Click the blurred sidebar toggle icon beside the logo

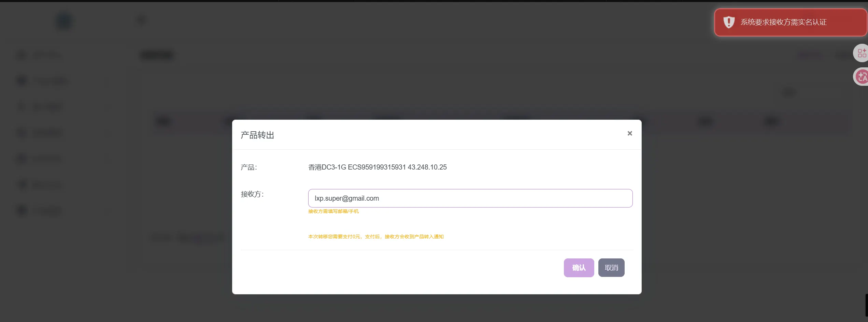point(141,21)
